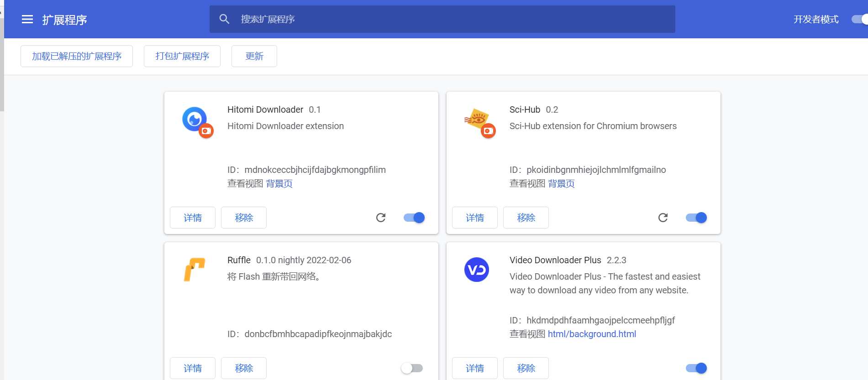Image resolution: width=868 pixels, height=380 pixels.
Task: Click Pack extension button
Action: pyautogui.click(x=182, y=56)
